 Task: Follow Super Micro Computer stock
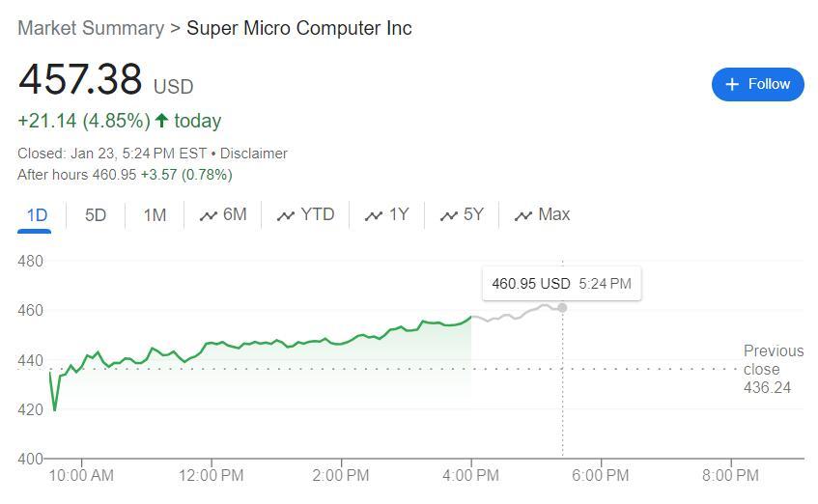(758, 84)
